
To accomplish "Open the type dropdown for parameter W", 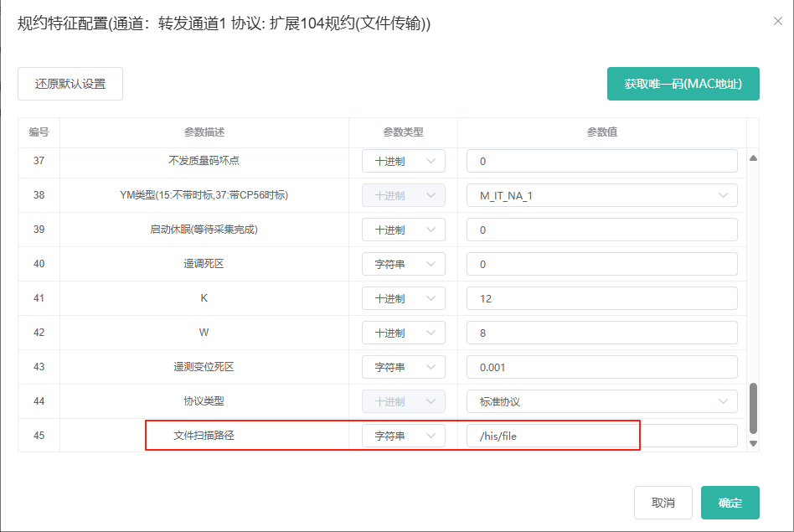I will click(404, 333).
